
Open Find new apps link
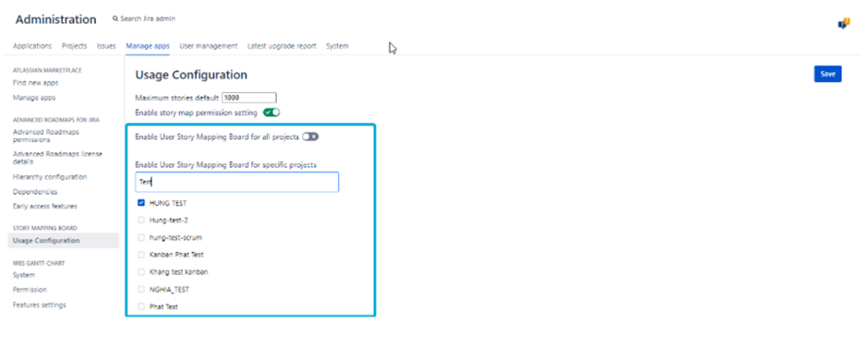click(35, 83)
